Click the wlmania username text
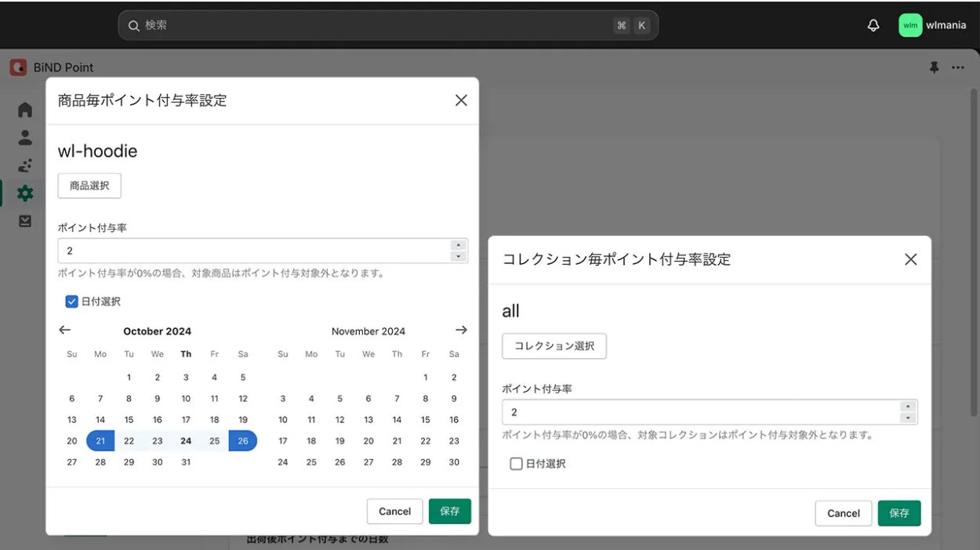Image resolution: width=980 pixels, height=550 pixels. pyautogui.click(x=946, y=25)
